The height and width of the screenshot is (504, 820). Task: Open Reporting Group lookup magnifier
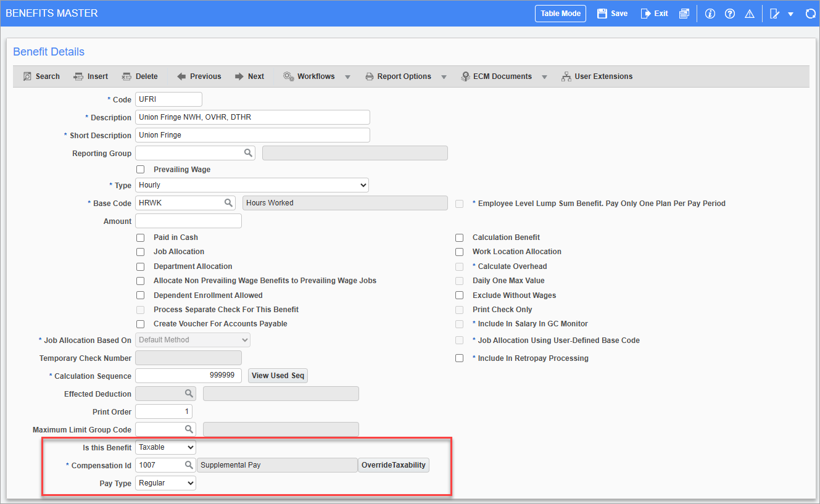click(247, 153)
